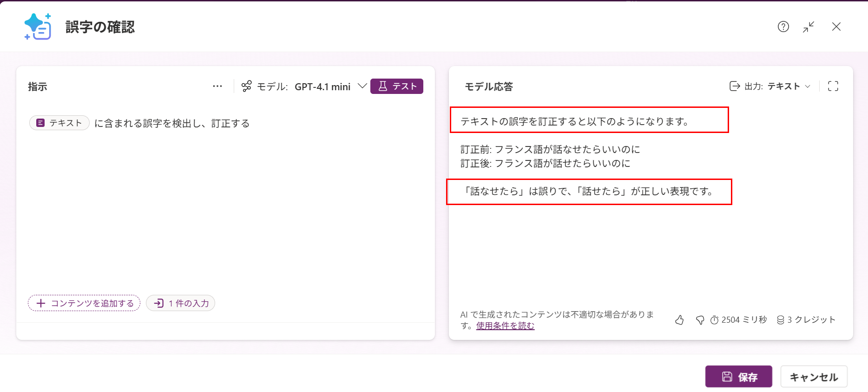Close the 誤字の確認 dialog

pos(836,27)
